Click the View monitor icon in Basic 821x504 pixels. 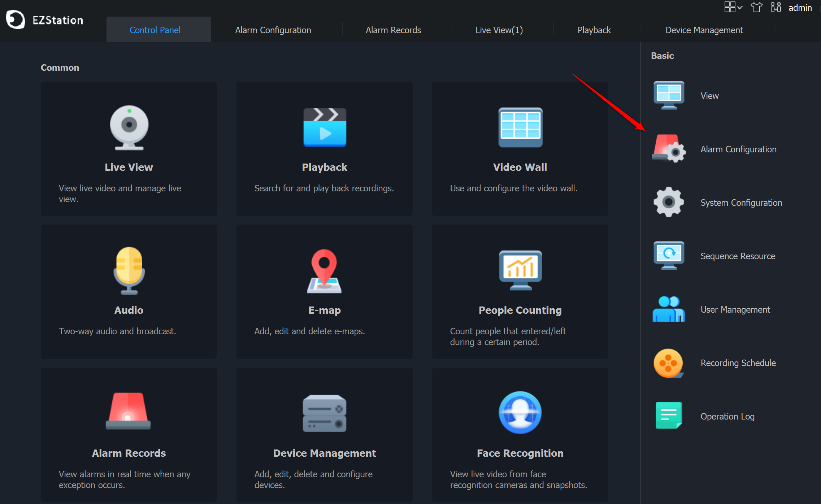(x=669, y=95)
